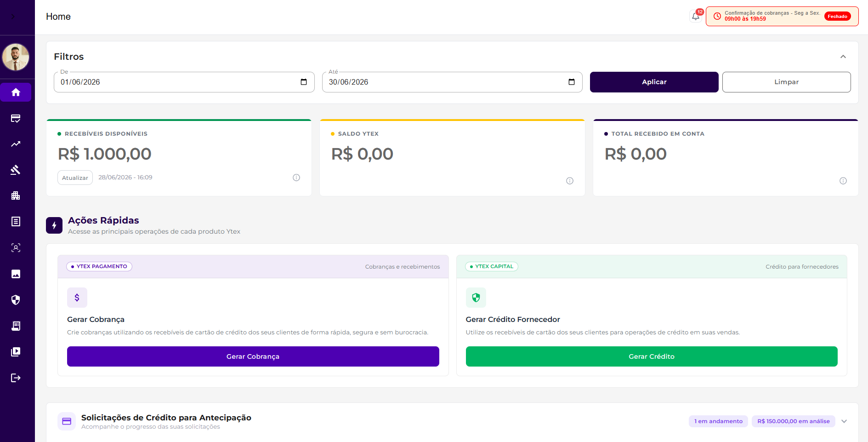The image size is (868, 442).
Task: Open the image gallery sidebar icon
Action: coord(16,274)
